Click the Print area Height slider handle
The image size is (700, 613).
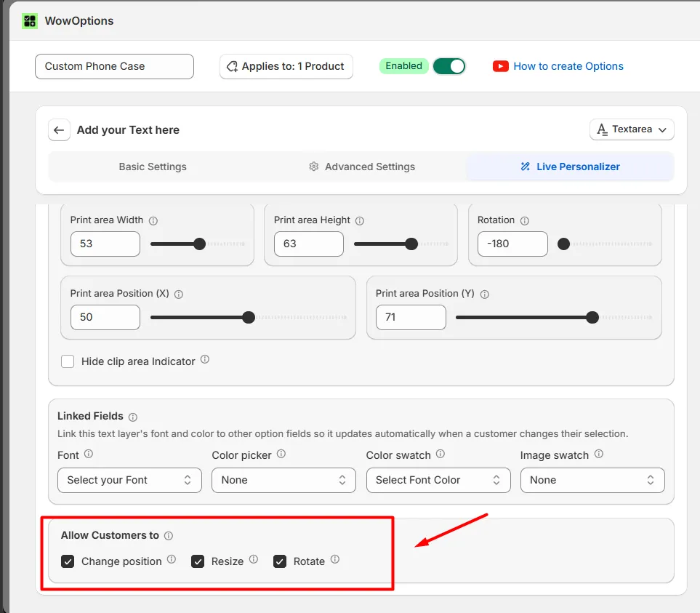click(411, 244)
